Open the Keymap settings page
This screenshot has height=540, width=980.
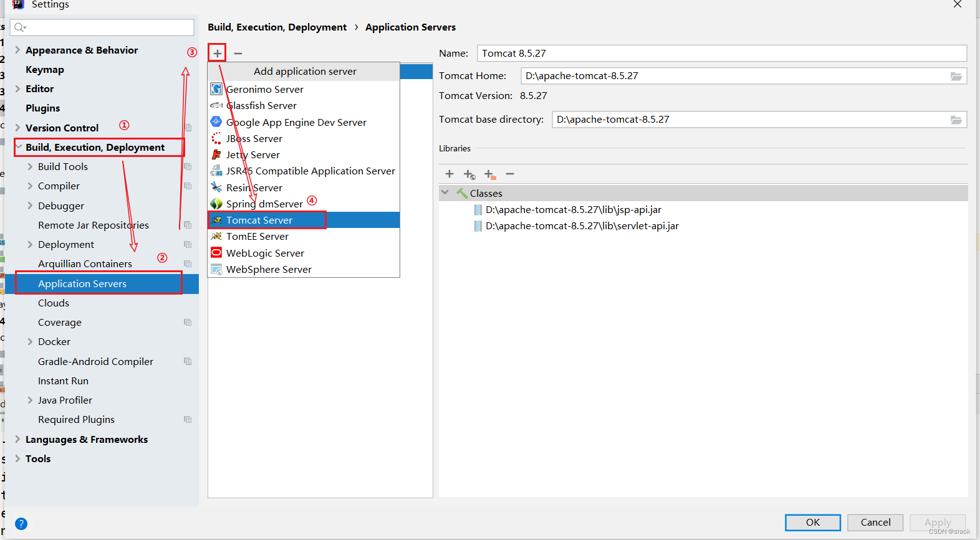[45, 69]
